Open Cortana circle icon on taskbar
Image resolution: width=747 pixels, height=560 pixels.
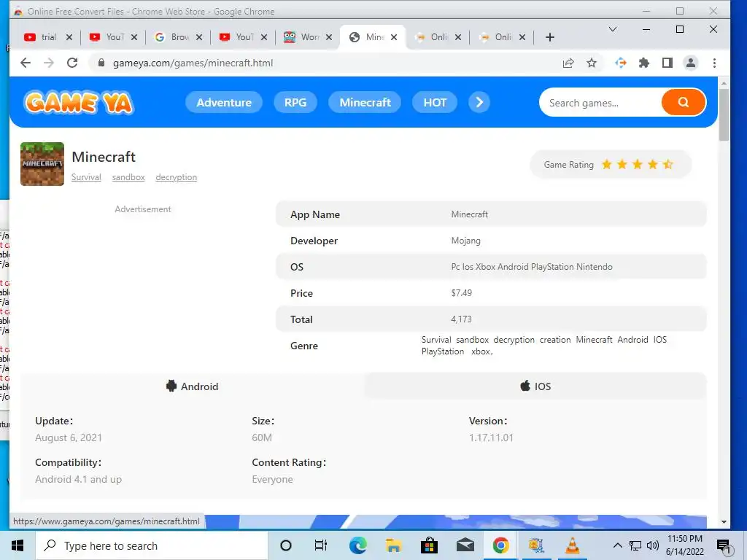point(286,545)
